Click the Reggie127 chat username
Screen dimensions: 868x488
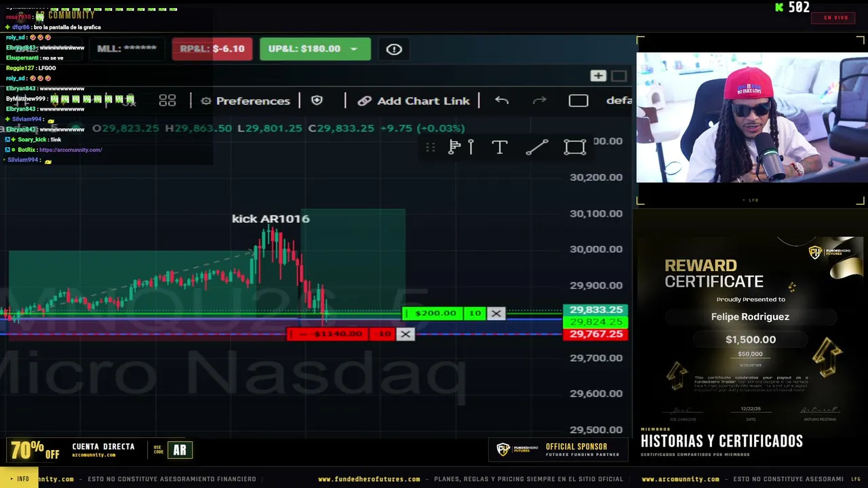pos(21,68)
